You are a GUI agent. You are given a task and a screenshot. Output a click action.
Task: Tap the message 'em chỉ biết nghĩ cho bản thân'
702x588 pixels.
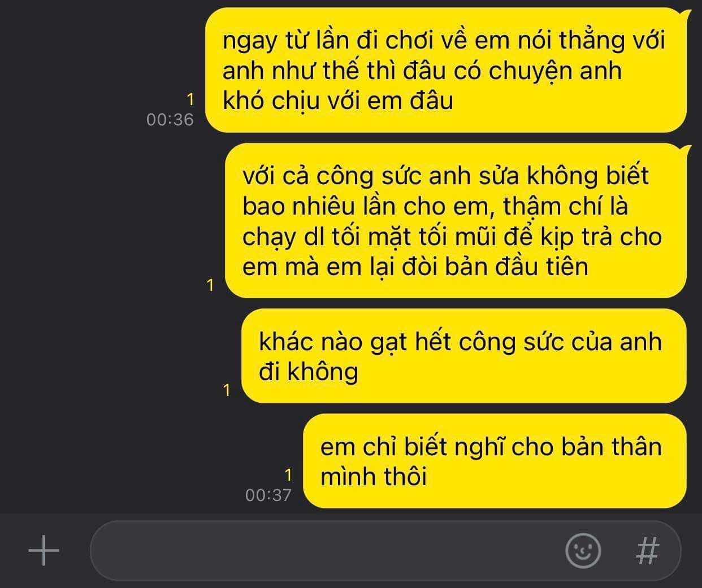pyautogui.click(x=495, y=461)
